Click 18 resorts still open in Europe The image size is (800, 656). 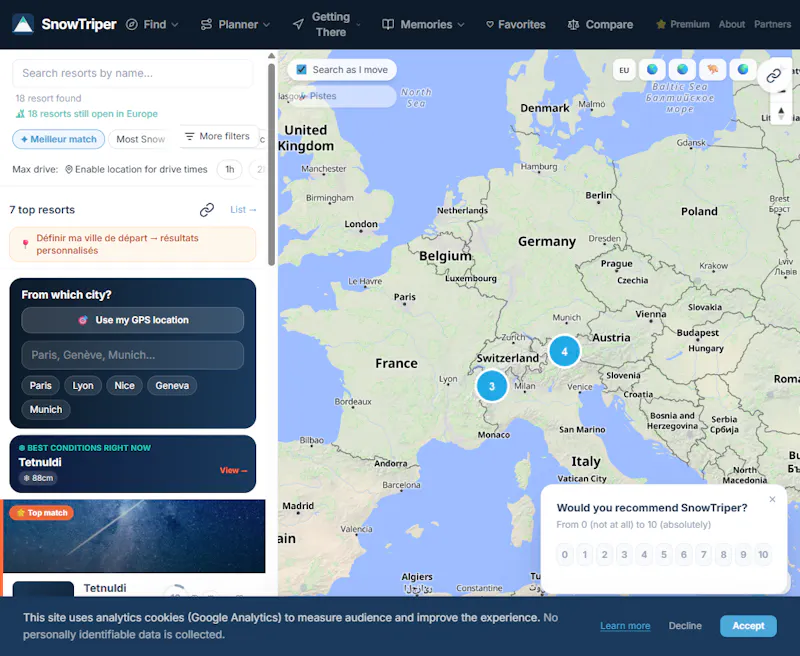coord(87,114)
